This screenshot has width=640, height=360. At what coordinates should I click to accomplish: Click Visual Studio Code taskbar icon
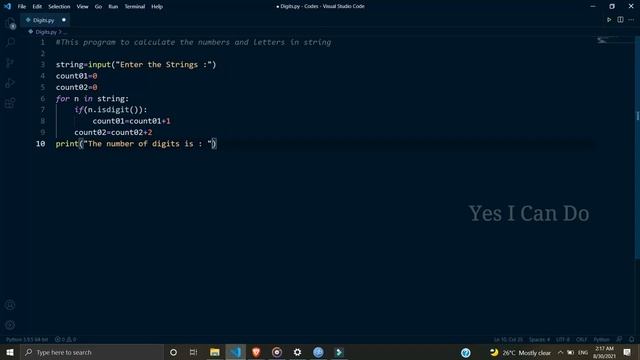pyautogui.click(x=236, y=352)
